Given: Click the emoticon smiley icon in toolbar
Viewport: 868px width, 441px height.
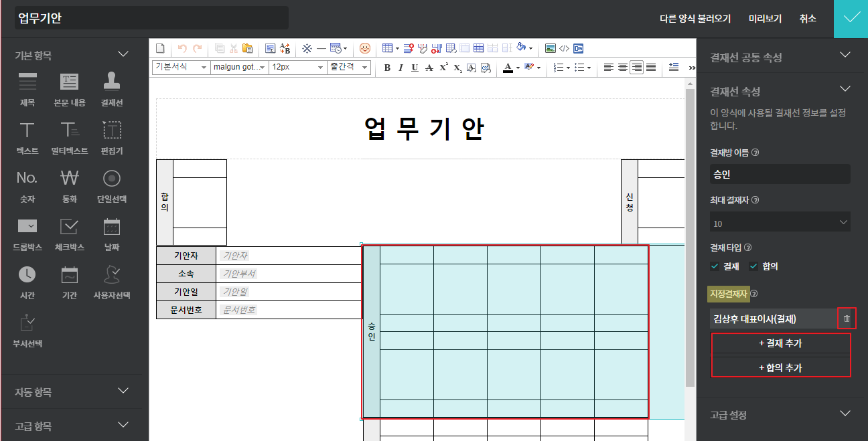Looking at the screenshot, I should 365,48.
